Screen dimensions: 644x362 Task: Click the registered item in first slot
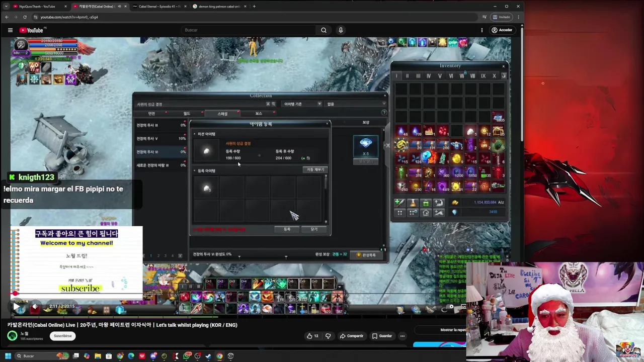point(206,189)
